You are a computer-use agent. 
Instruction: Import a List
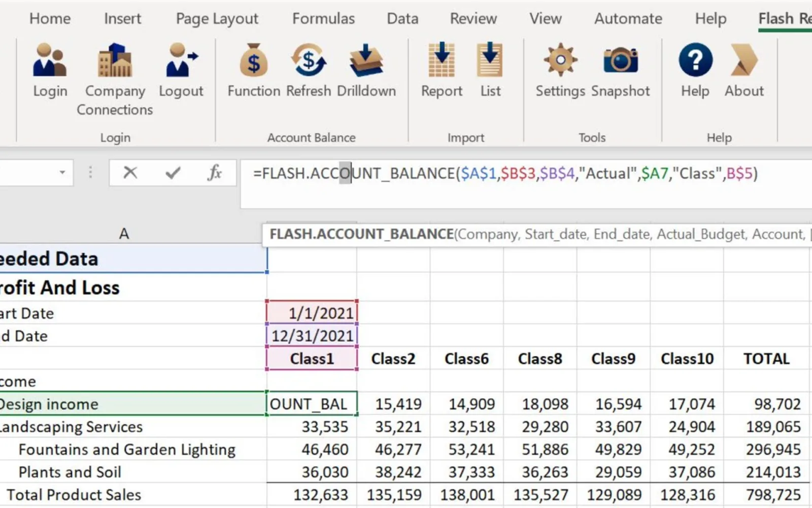coord(490,70)
